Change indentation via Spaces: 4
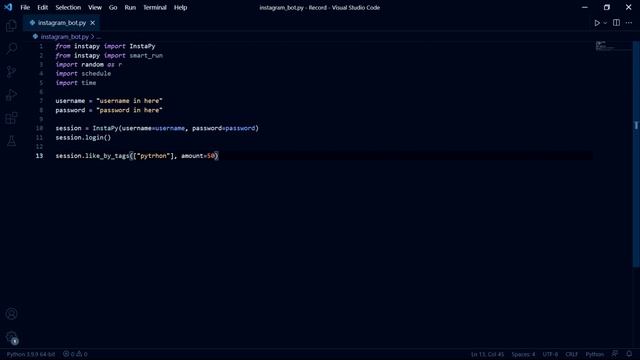Image resolution: width=640 pixels, height=360 pixels. (523, 354)
